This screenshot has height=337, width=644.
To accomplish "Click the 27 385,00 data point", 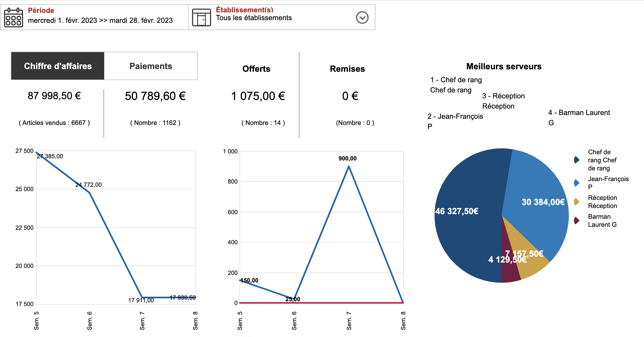I will [37, 152].
